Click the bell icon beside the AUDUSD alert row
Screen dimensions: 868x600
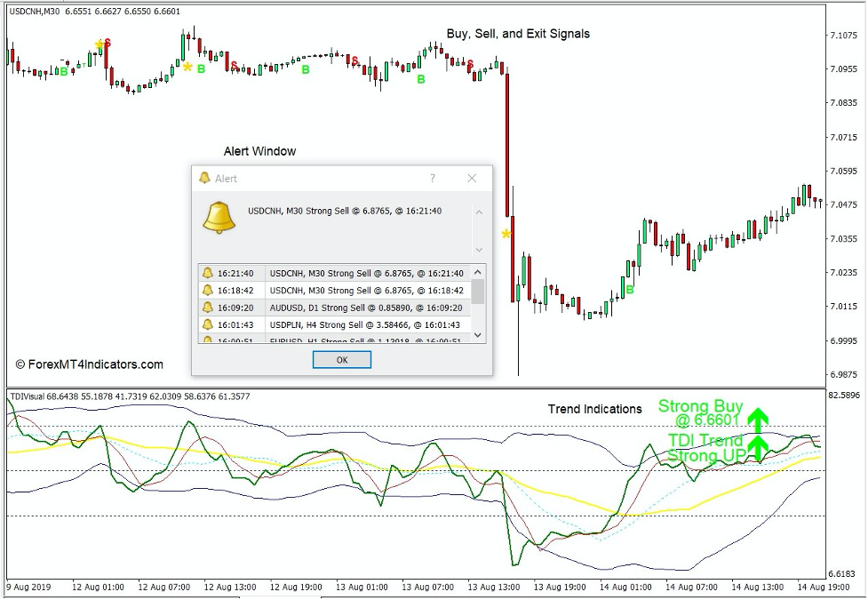pos(208,308)
